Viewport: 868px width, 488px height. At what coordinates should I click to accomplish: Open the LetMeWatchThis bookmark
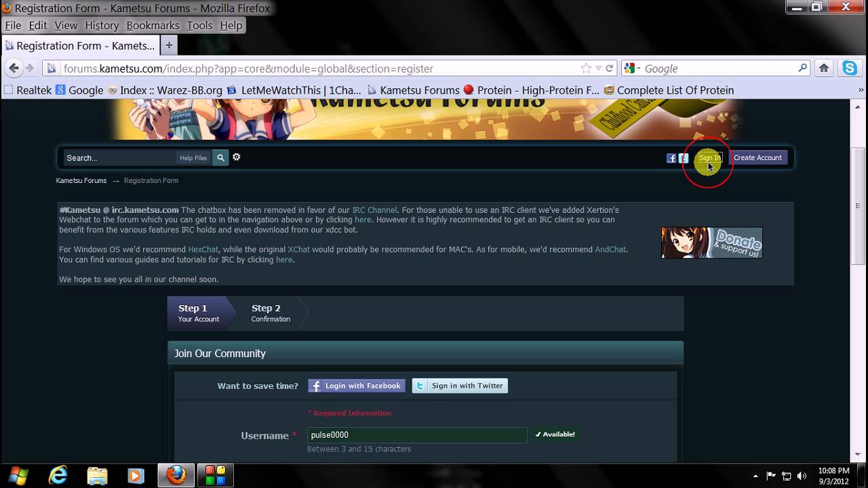pyautogui.click(x=294, y=90)
